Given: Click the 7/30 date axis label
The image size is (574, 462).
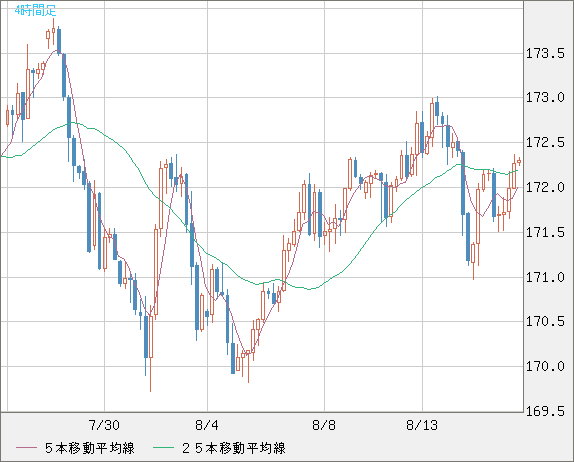Looking at the screenshot, I should point(104,425).
